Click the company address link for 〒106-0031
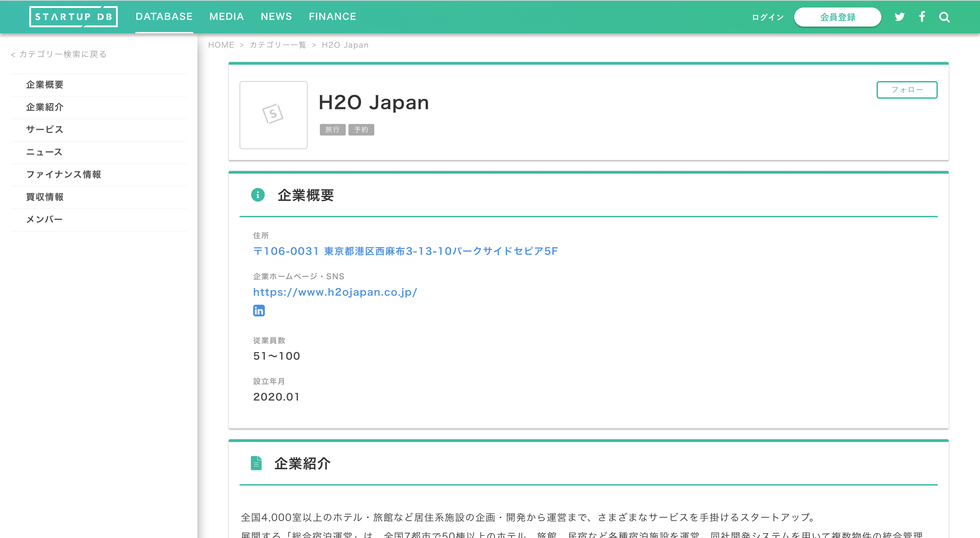This screenshot has width=980, height=538. [x=406, y=251]
